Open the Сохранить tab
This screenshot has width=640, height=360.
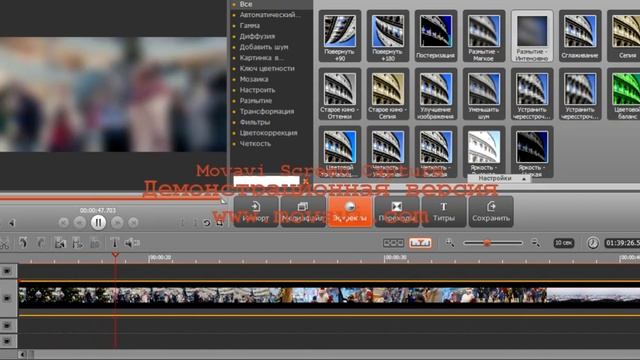491,211
